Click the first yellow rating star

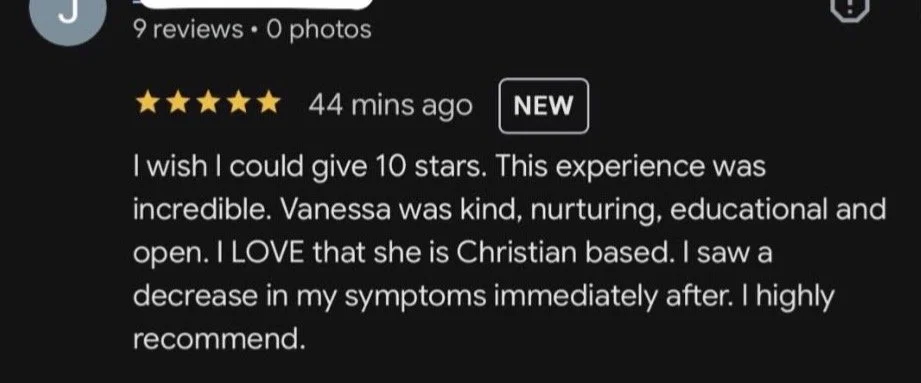click(147, 104)
